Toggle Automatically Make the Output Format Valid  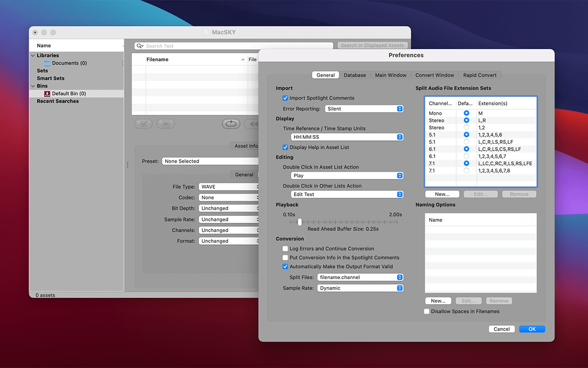pos(285,267)
